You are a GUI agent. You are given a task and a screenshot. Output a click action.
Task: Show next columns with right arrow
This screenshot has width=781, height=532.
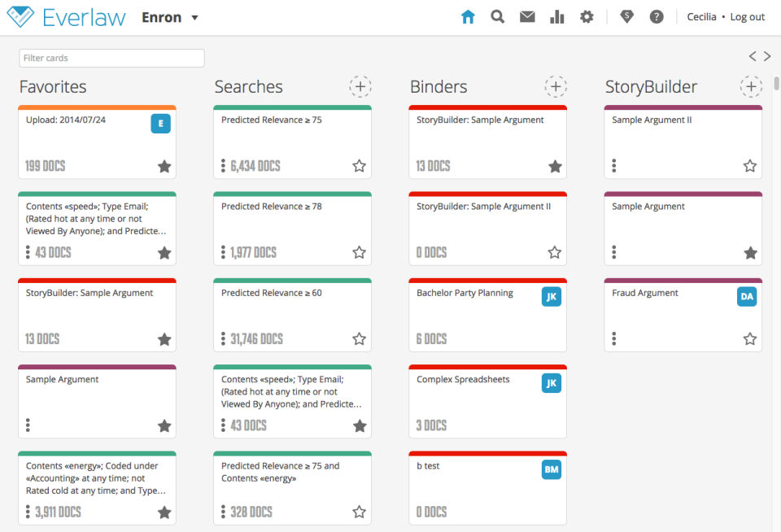[767, 56]
